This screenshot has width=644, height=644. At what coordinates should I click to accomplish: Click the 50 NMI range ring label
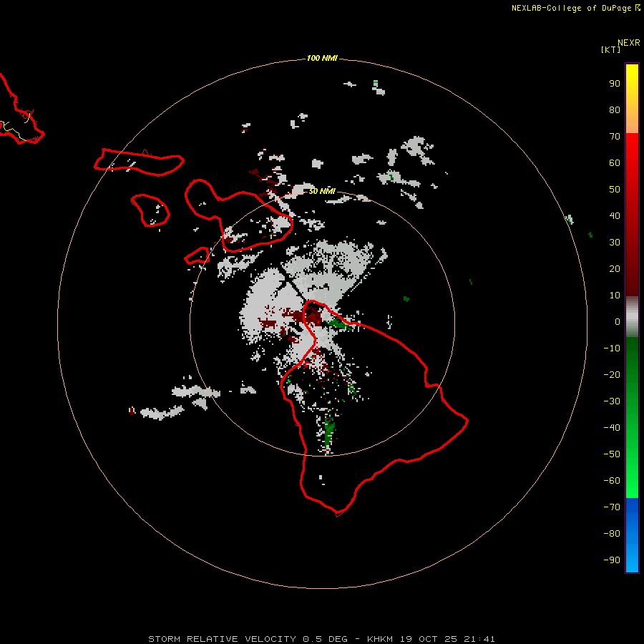[x=322, y=191]
